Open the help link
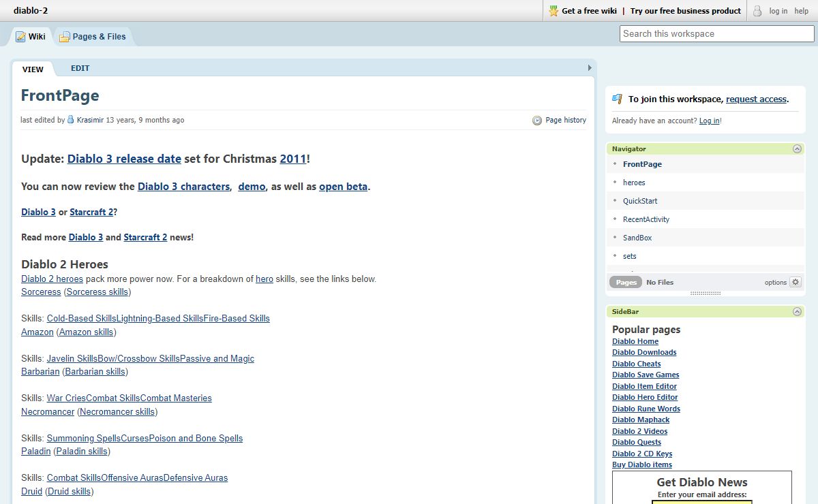The height and width of the screenshot is (504, 818). (x=802, y=11)
